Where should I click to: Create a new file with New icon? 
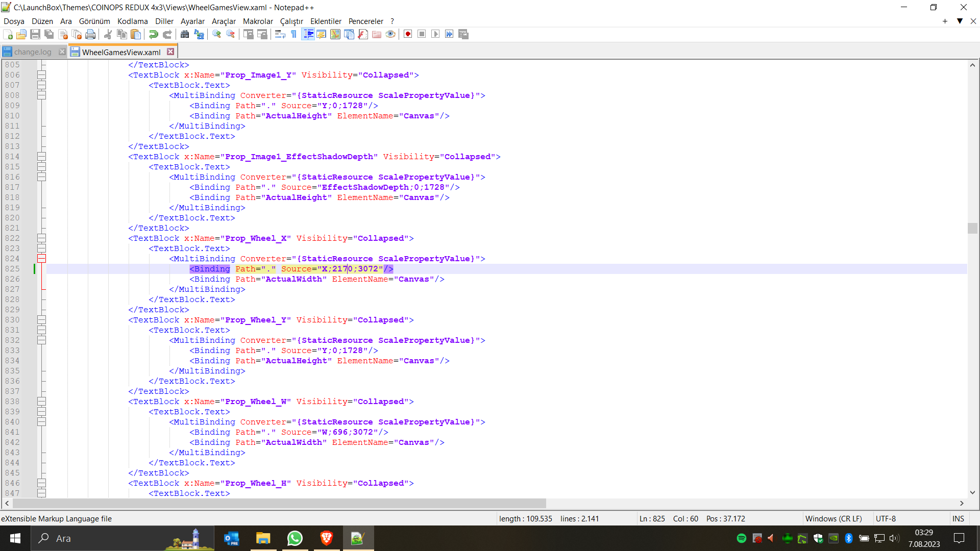click(x=8, y=34)
